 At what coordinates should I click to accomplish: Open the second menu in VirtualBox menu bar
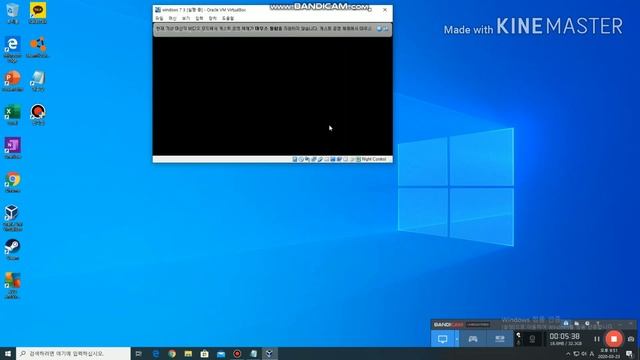coord(173,18)
